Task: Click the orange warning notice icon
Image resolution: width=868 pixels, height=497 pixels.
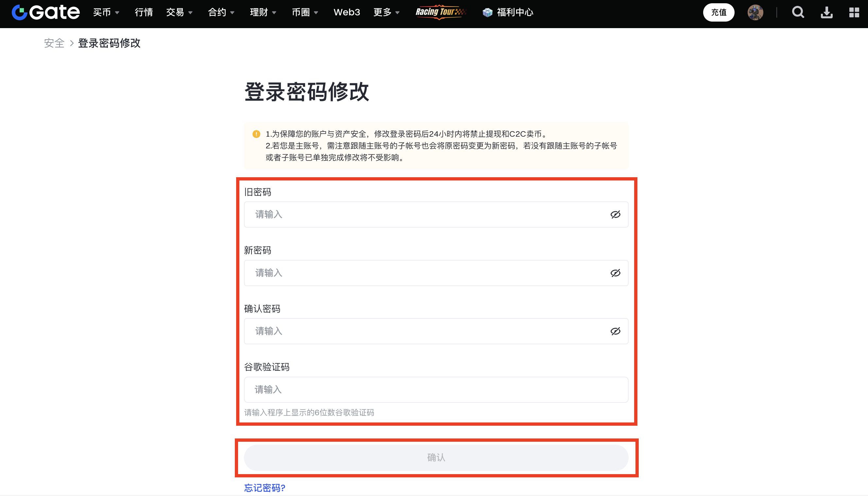Action: 256,134
